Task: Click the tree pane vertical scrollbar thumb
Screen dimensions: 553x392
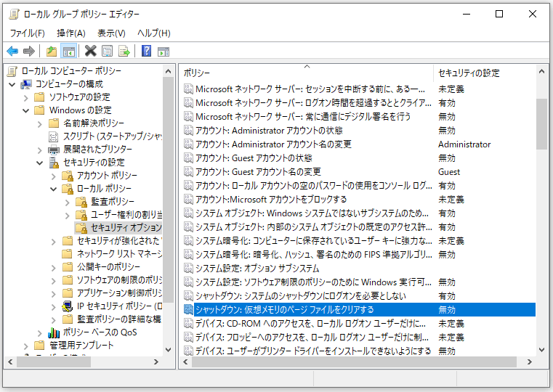Action: [169, 190]
